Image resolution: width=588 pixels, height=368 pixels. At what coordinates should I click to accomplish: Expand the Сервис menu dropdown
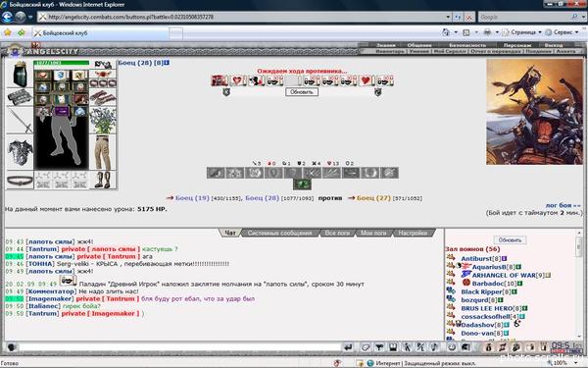pos(577,32)
